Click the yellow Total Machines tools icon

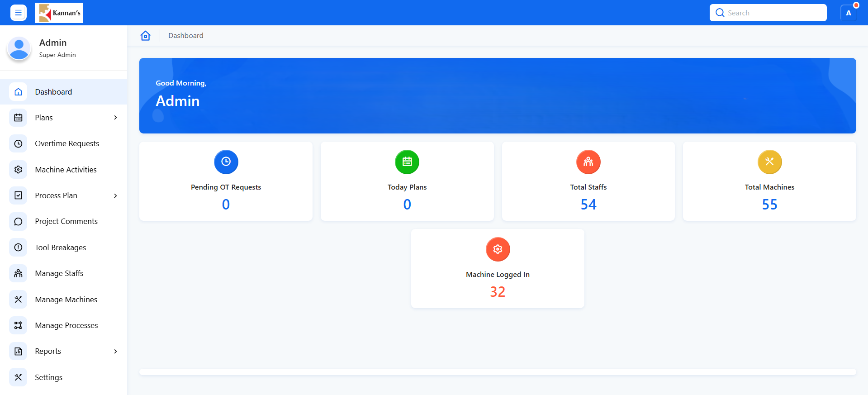[x=770, y=162]
